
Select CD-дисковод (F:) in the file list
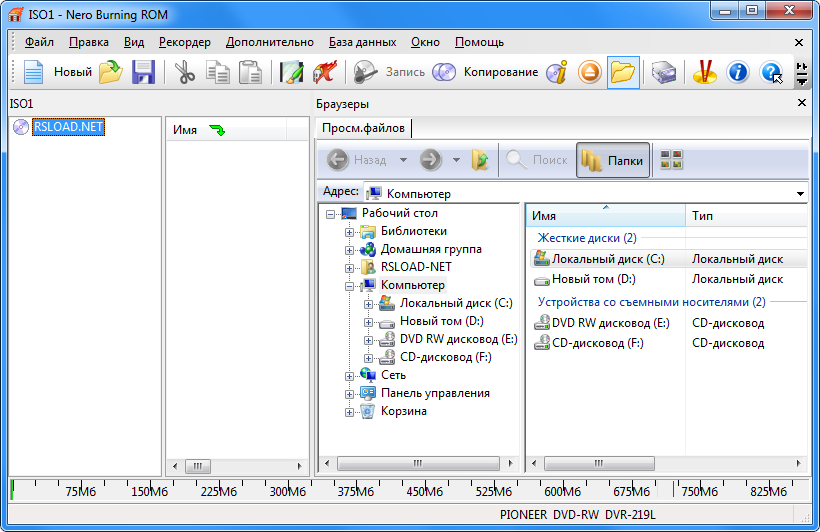click(x=597, y=343)
